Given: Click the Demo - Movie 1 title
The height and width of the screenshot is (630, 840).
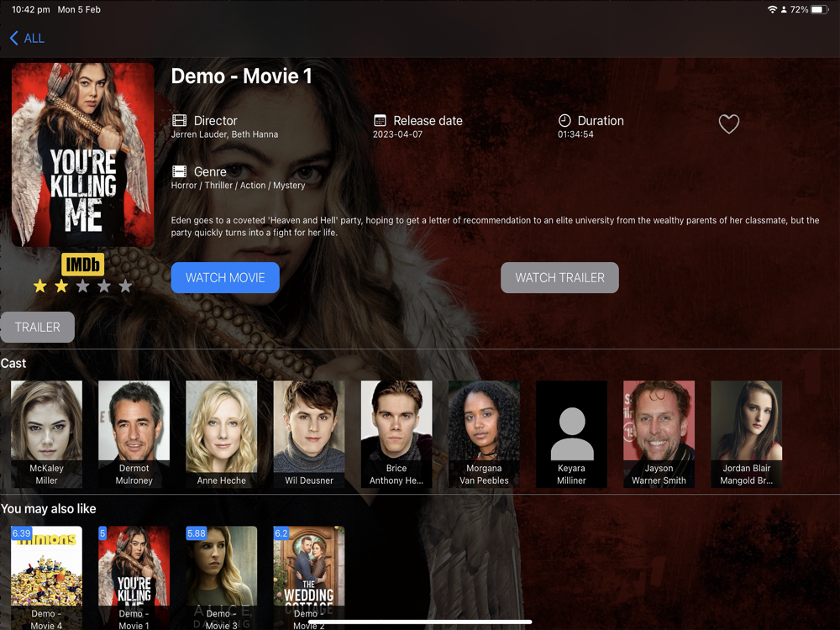Looking at the screenshot, I should [x=241, y=76].
